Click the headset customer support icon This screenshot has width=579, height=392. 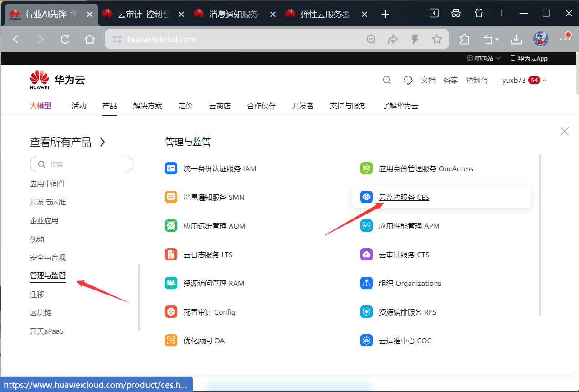pyautogui.click(x=408, y=81)
